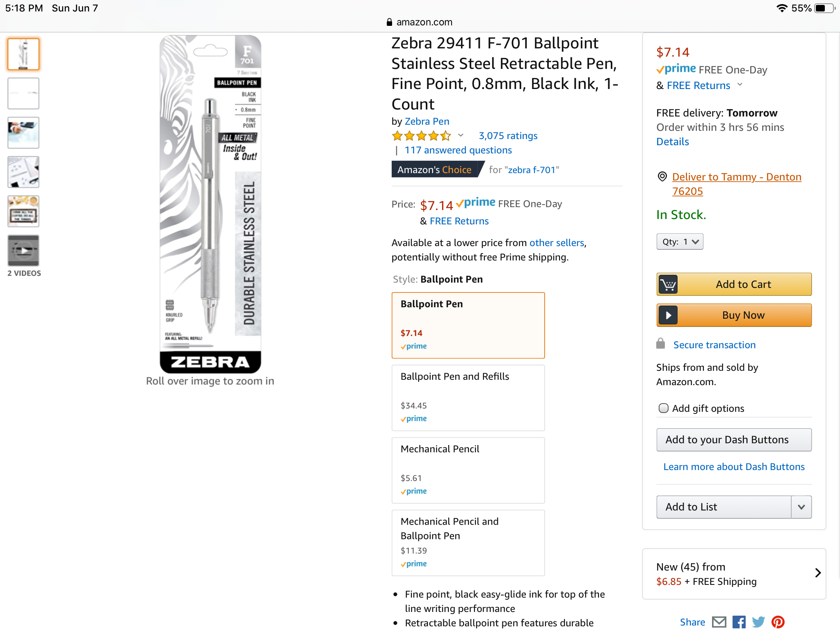Click play arrow icon on Buy Now
Viewport: 840px width, 630px height.
668,315
